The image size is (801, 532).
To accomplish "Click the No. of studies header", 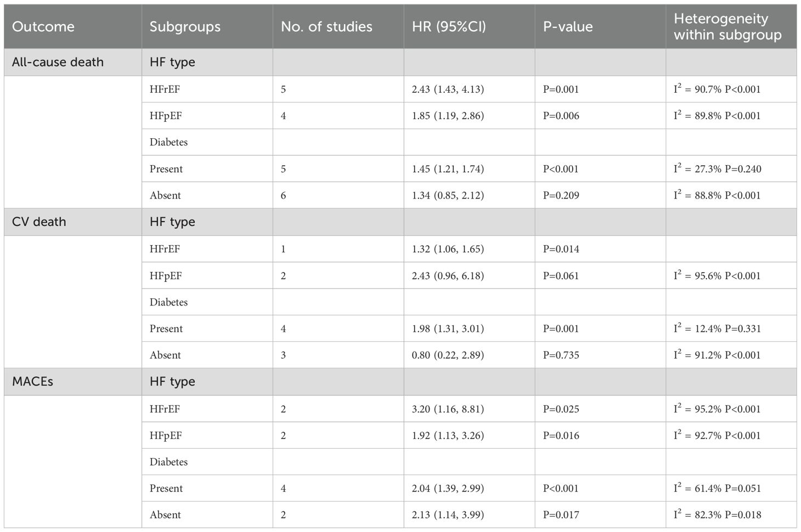I will click(x=326, y=26).
